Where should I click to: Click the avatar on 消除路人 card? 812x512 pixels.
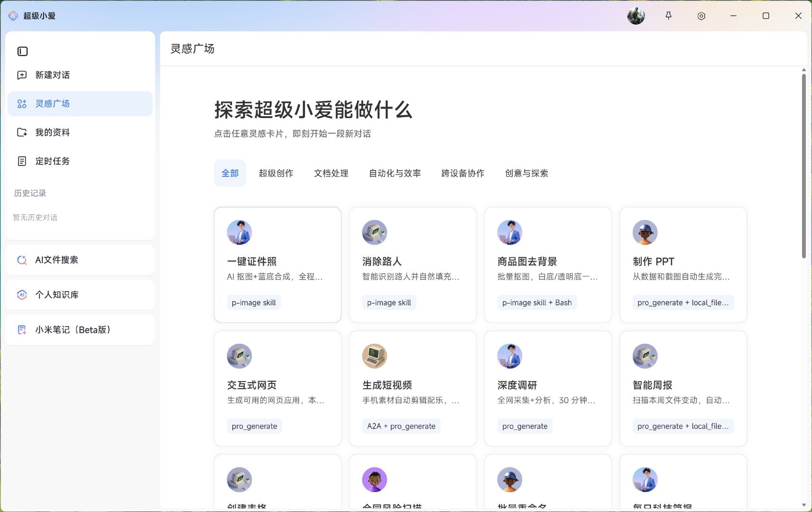coord(375,232)
